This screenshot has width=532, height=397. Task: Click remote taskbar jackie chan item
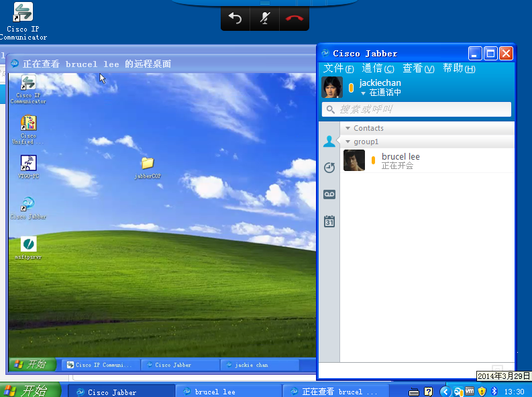click(260, 365)
